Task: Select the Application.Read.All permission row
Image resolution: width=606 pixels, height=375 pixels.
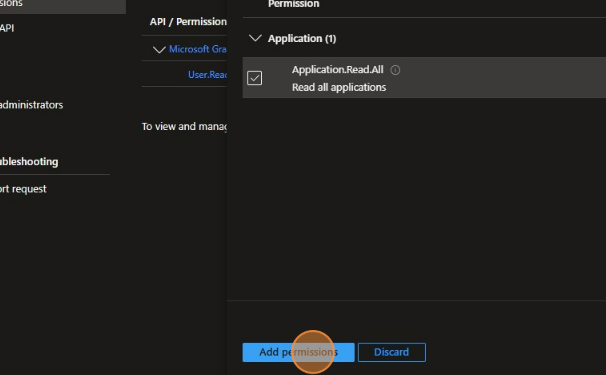Action: (424, 78)
